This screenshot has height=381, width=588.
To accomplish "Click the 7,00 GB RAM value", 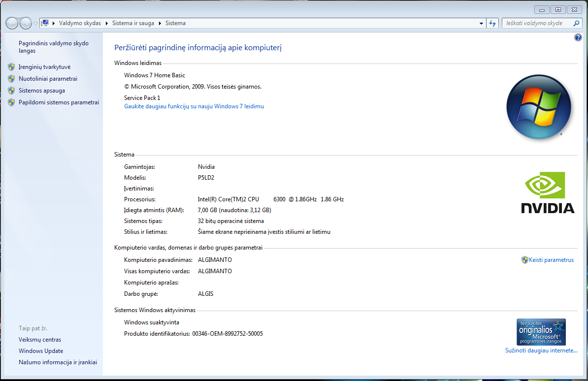I will 234,210.
